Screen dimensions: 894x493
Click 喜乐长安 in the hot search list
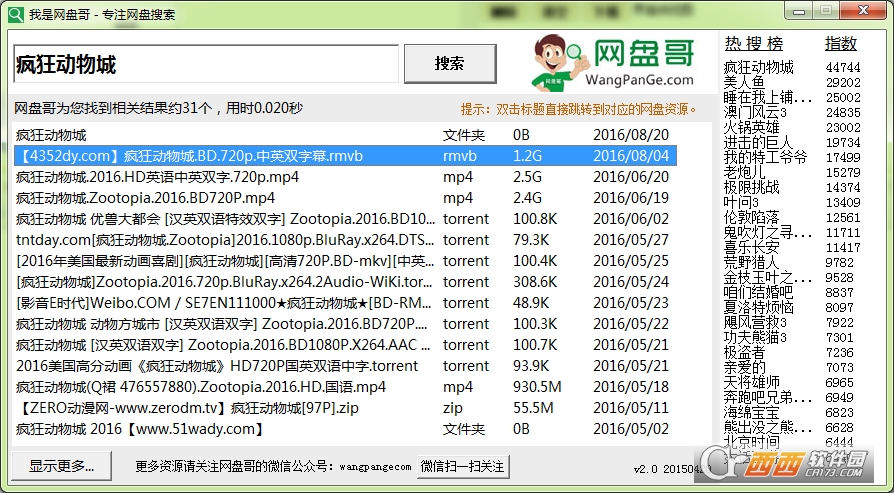[751, 247]
